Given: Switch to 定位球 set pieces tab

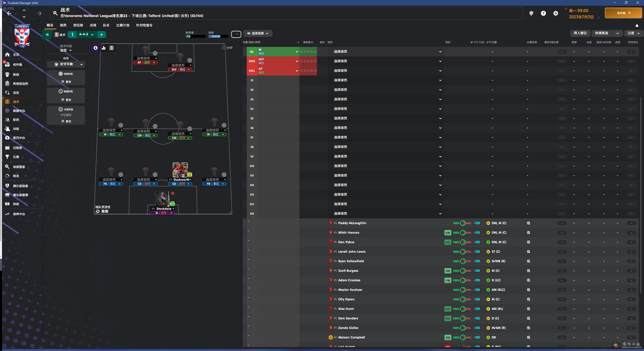Looking at the screenshot, I should pos(78,25).
